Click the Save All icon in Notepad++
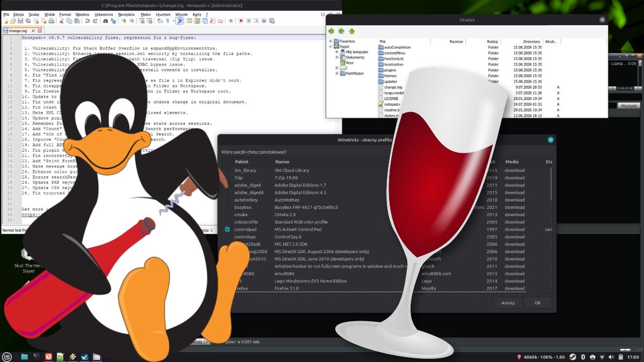This screenshot has height=362, width=644. 28,21
